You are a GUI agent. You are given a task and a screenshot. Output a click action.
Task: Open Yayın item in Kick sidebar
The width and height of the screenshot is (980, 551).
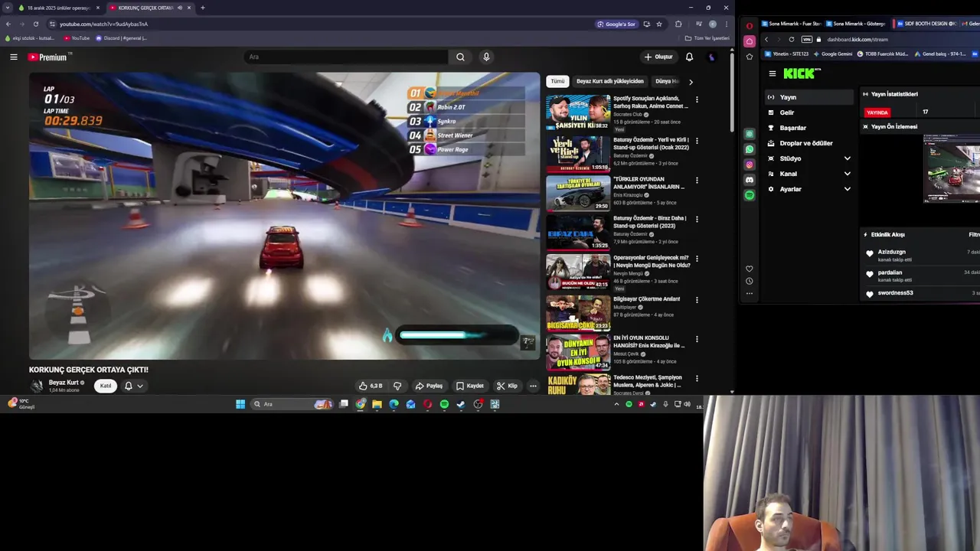pos(809,97)
